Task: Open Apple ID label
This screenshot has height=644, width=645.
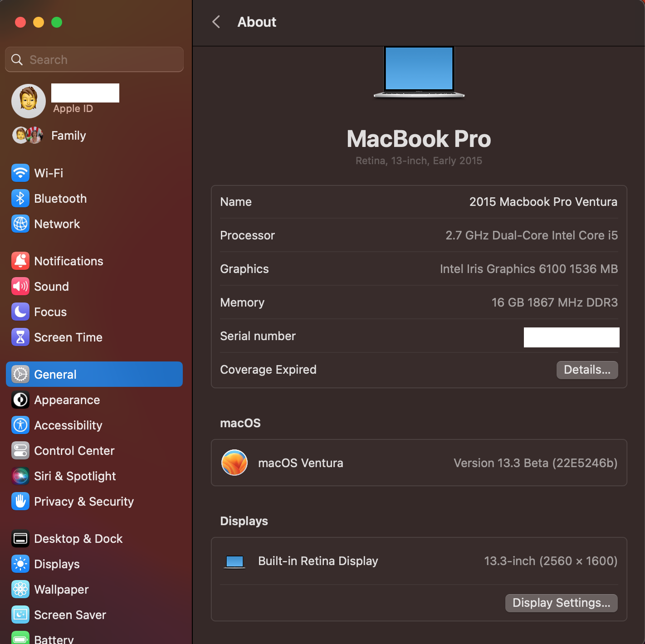Action: coord(73,109)
